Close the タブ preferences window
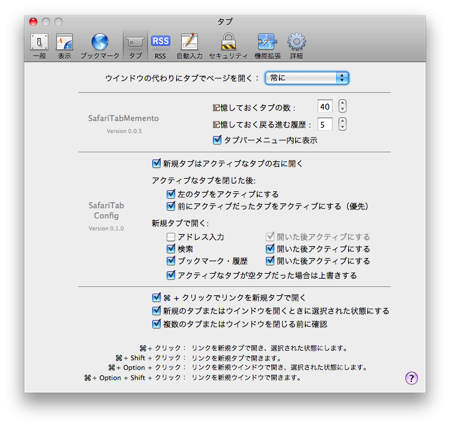Image resolution: width=450 pixels, height=426 pixels. click(x=33, y=22)
